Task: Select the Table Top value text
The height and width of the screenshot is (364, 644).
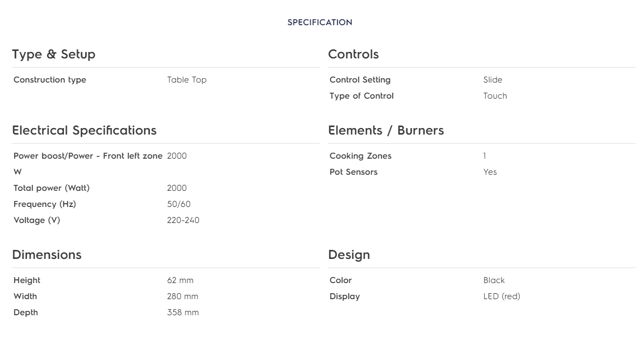Action: tap(187, 80)
